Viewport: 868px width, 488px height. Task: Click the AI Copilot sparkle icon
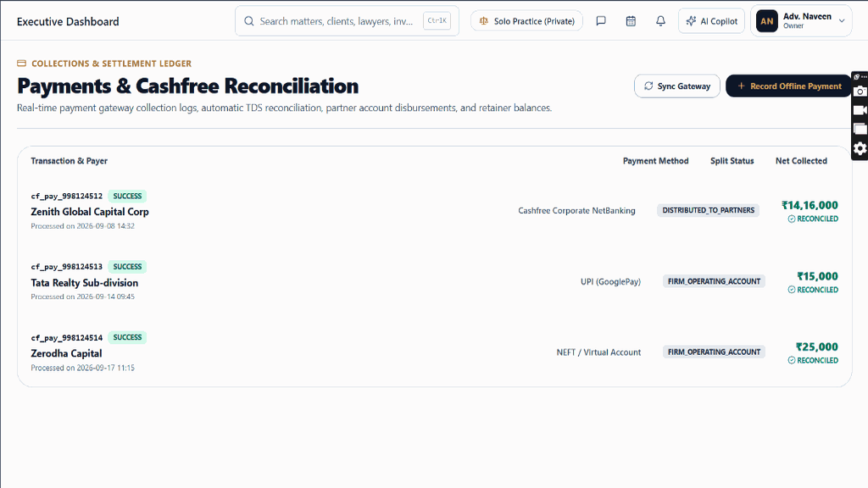coord(691,21)
